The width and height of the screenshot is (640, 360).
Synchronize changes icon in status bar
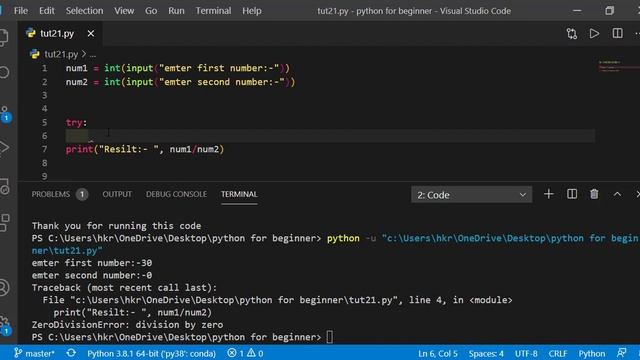[71, 353]
